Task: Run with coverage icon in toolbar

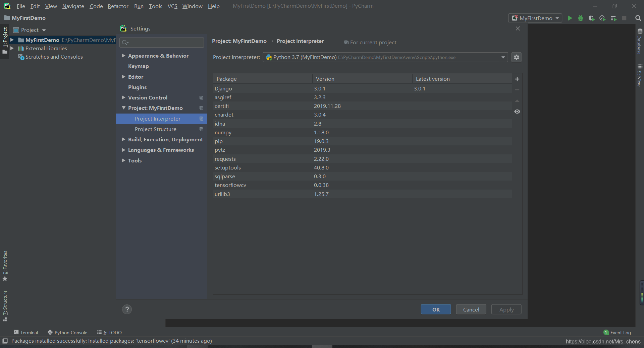Action: pos(591,18)
